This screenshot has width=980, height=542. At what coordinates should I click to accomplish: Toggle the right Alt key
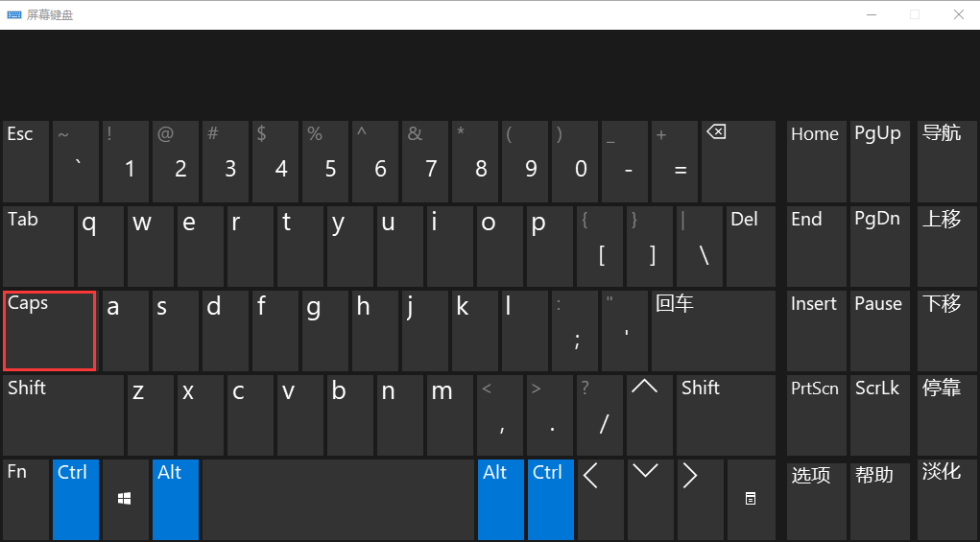click(x=500, y=499)
